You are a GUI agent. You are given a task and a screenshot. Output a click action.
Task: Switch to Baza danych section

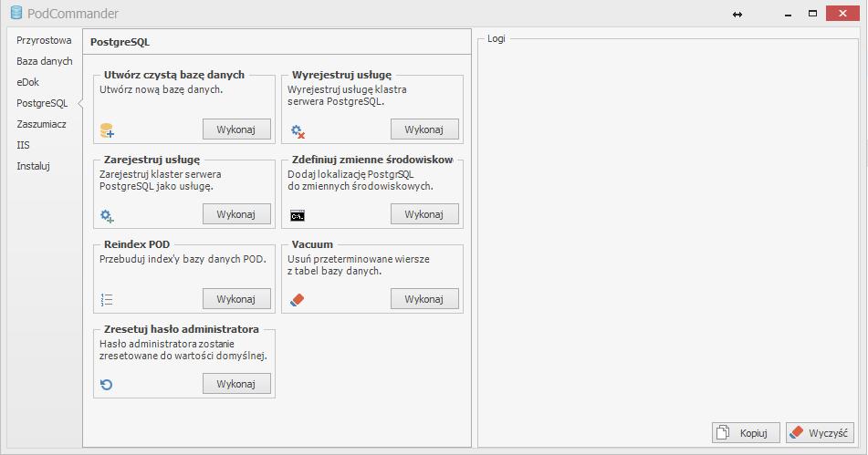tap(45, 61)
